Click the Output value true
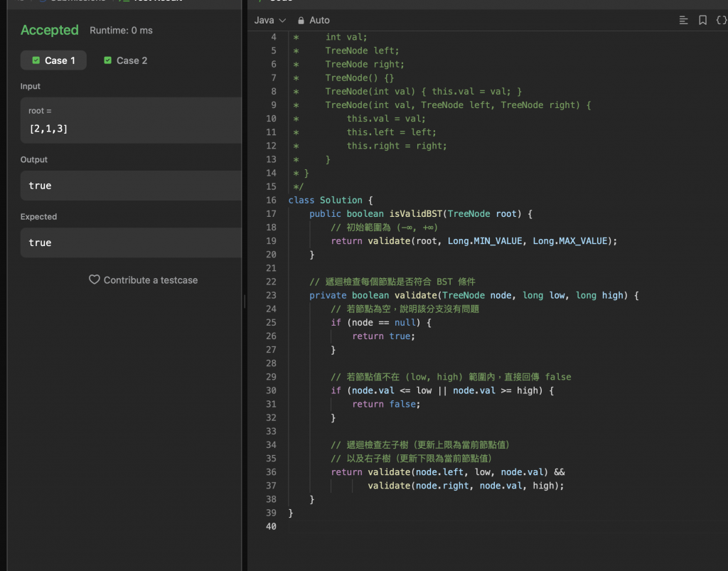728x571 pixels. pyautogui.click(x=40, y=186)
